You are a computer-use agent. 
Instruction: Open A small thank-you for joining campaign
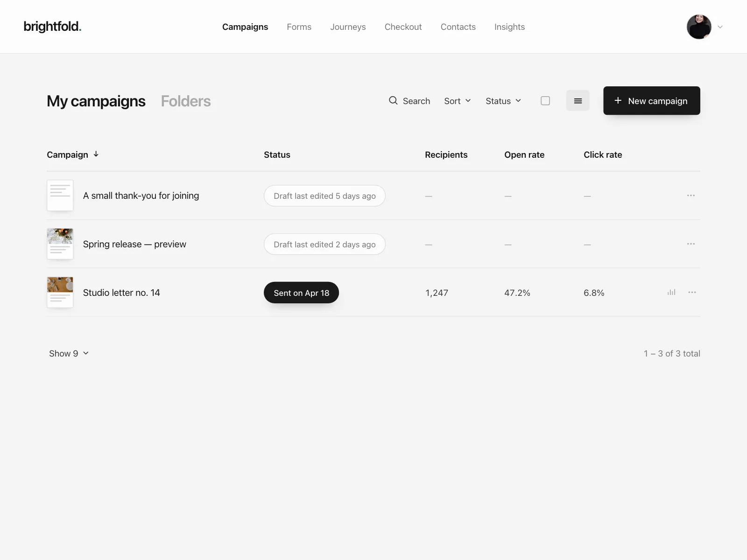tap(141, 196)
